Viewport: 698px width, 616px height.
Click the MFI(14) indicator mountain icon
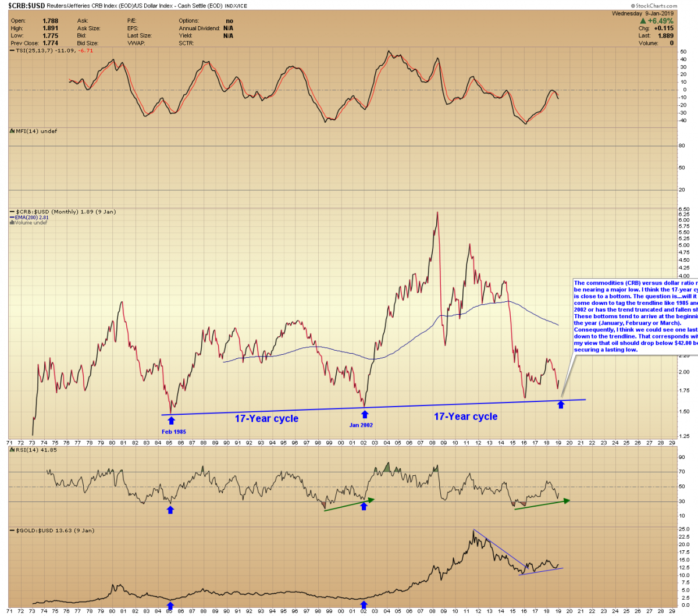[12, 131]
